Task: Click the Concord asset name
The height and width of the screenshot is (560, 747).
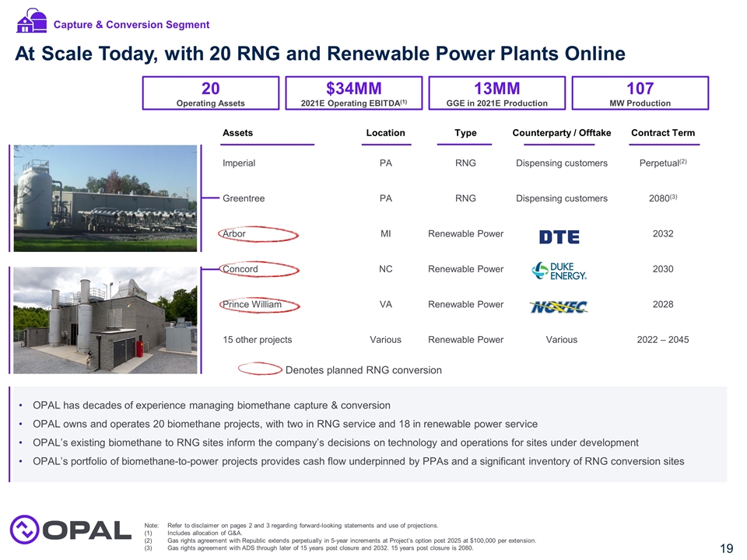Action: point(240,269)
